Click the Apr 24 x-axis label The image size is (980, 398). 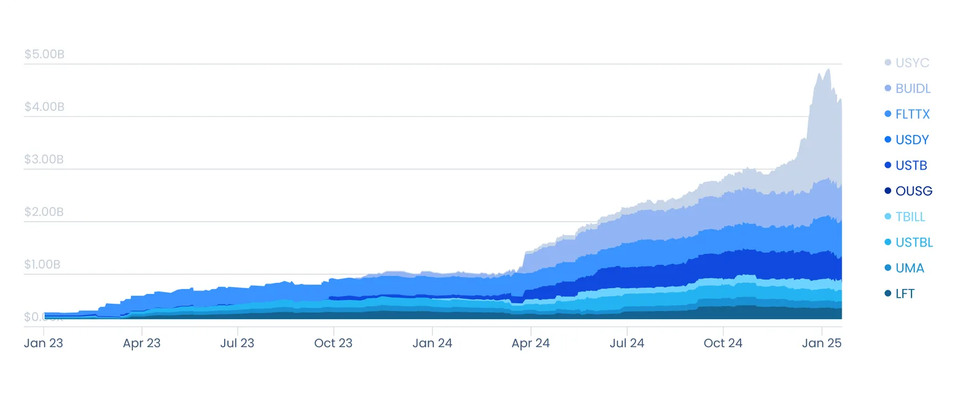(530, 343)
